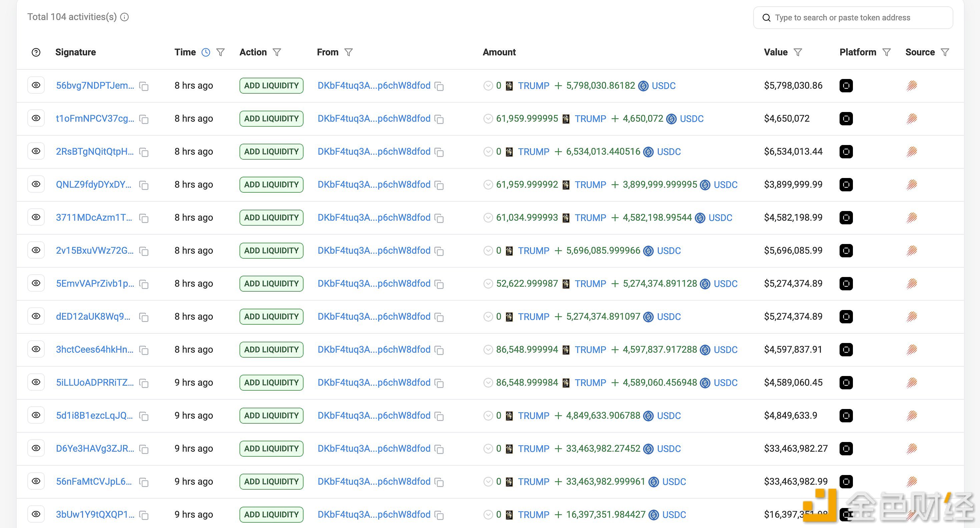Toggle eye preview for the 3hctCees64hkHn row
Viewport: 980px width, 528px height.
coord(36,349)
